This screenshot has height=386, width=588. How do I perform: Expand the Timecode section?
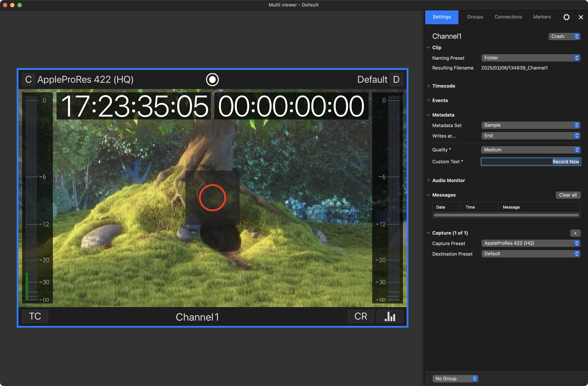point(428,86)
